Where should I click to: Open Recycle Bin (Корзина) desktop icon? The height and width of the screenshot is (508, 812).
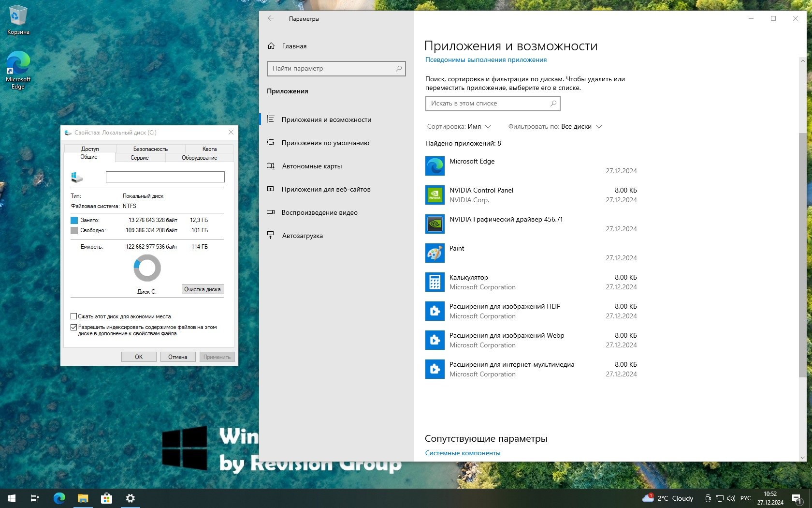point(18,17)
